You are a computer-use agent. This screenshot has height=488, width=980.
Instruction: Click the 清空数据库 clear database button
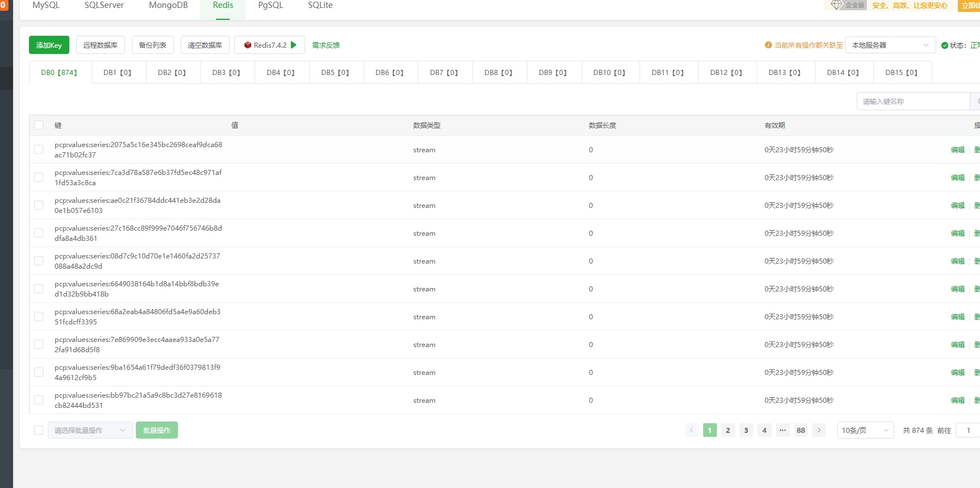[x=205, y=45]
